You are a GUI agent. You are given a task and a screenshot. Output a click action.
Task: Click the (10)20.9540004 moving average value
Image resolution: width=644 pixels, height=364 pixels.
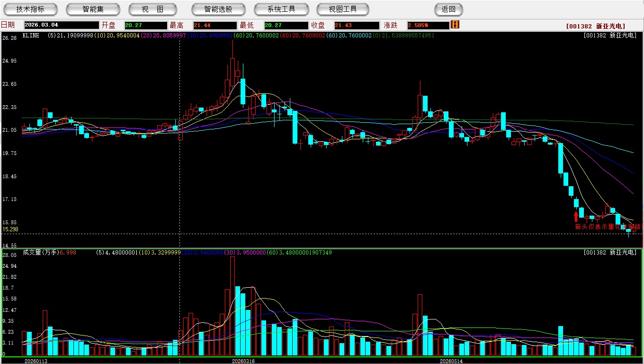click(116, 36)
